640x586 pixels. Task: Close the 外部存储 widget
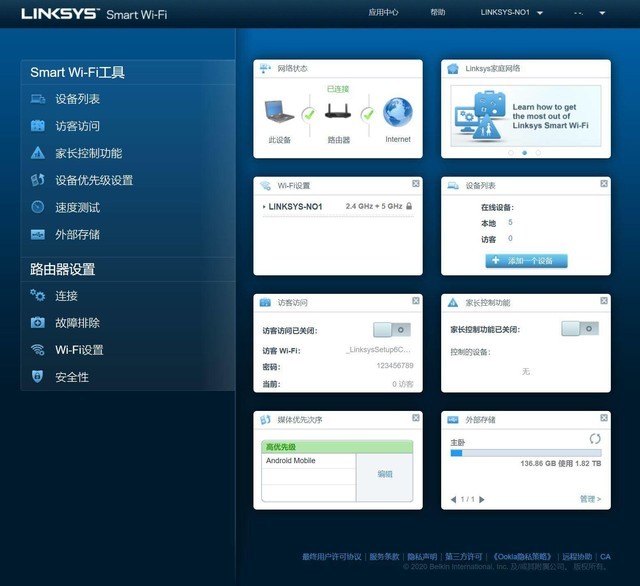pyautogui.click(x=604, y=418)
